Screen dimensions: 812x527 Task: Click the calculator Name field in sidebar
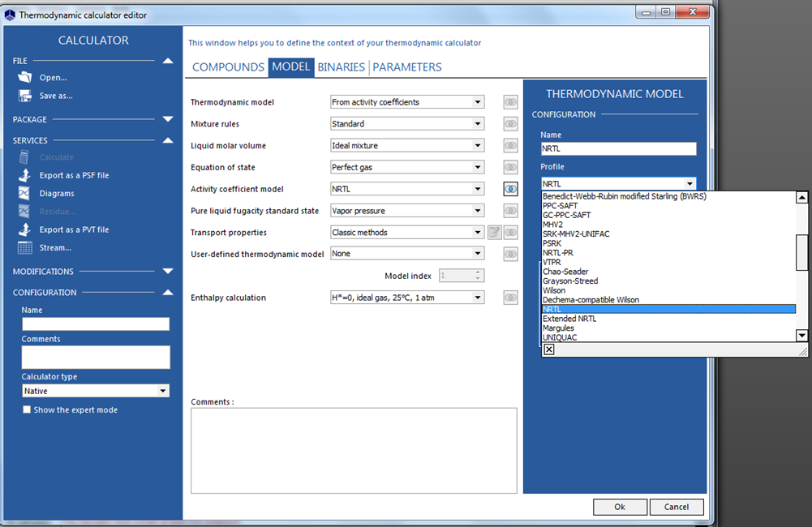tap(96, 324)
